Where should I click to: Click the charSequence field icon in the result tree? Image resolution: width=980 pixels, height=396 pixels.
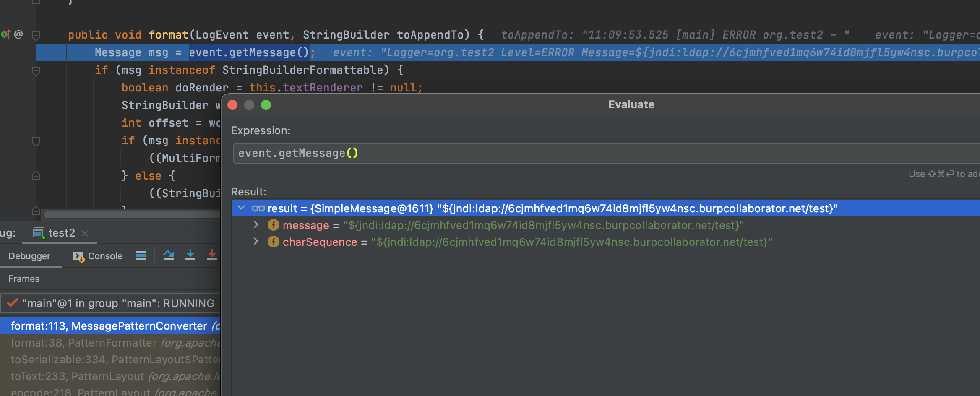[x=273, y=242]
